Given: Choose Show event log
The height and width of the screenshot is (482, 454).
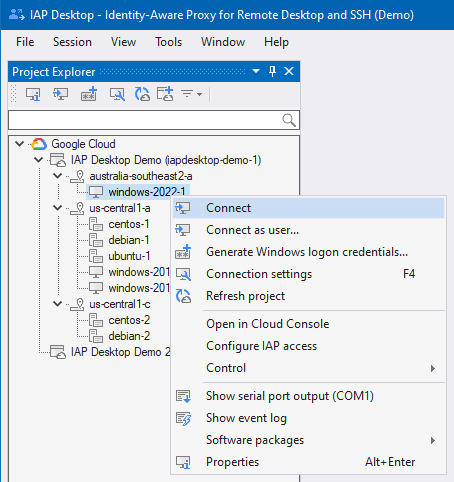Looking at the screenshot, I should [x=308, y=418].
